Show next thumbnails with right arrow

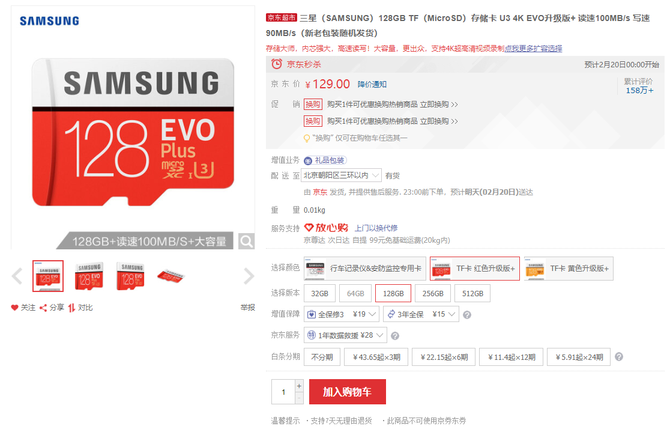coord(249,276)
